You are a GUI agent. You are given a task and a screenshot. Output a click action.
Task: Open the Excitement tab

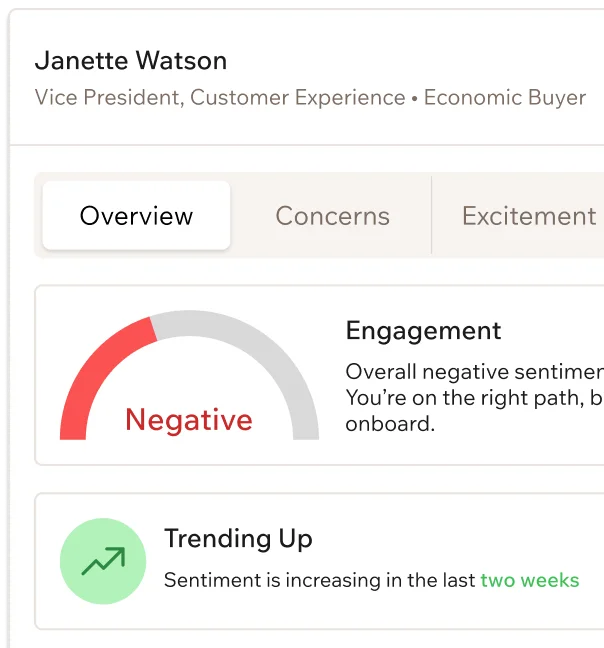point(529,215)
